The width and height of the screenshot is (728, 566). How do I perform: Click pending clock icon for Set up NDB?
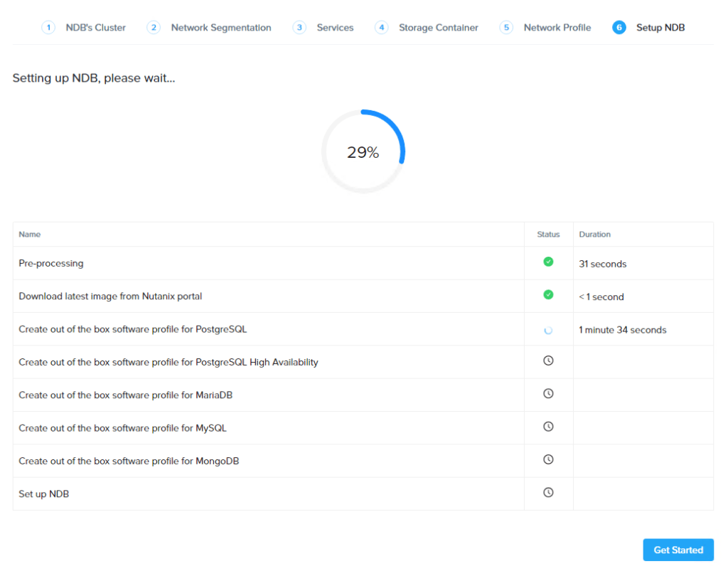coord(548,492)
